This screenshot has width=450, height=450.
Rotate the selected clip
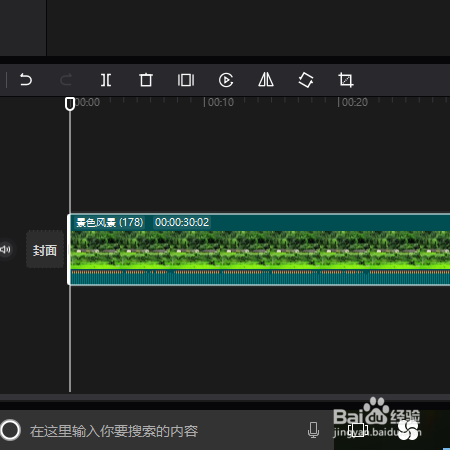pyautogui.click(x=306, y=80)
